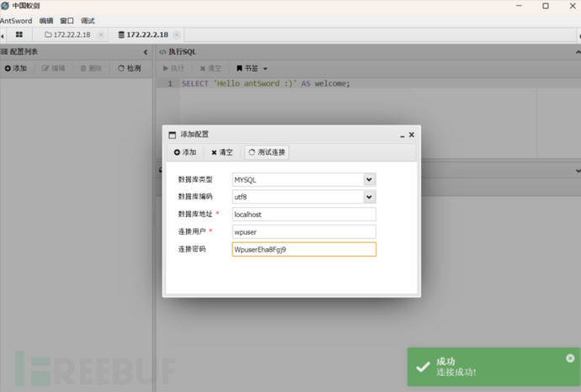This screenshot has width=581, height=392.
Task: Open the 调试 menu
Action: tap(88, 21)
